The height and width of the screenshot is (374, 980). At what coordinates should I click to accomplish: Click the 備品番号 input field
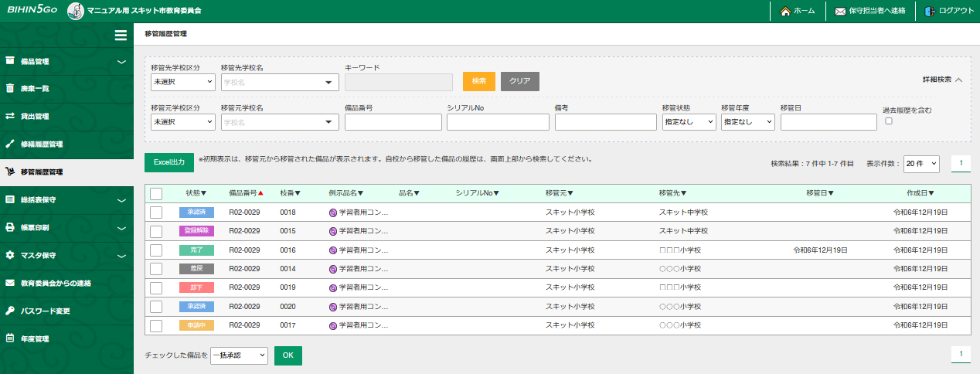393,122
